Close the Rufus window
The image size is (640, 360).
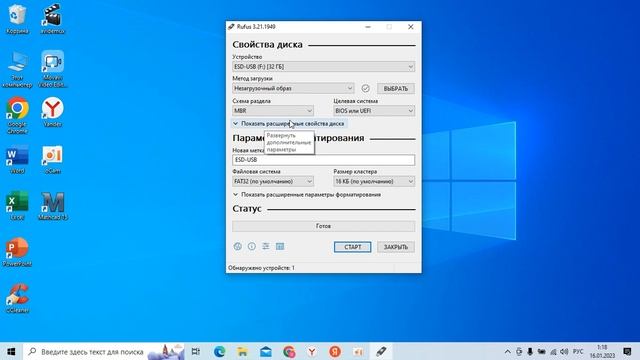(x=411, y=27)
